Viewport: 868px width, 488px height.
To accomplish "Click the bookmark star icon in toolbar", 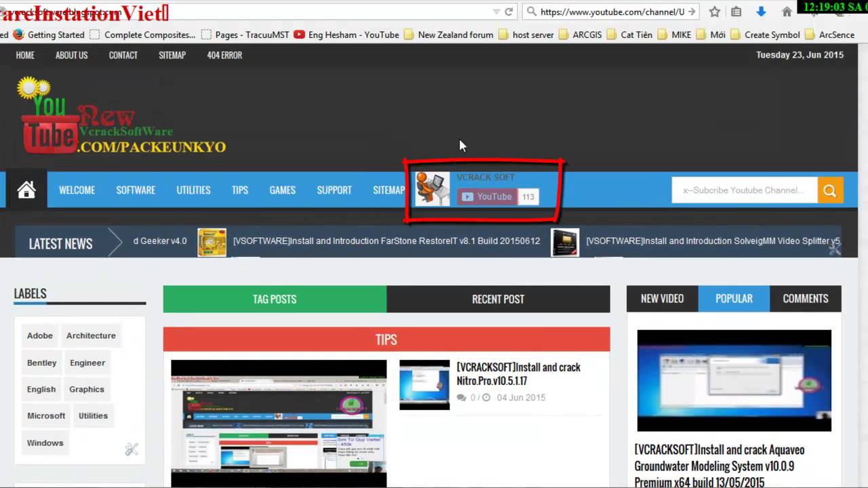I will click(714, 12).
